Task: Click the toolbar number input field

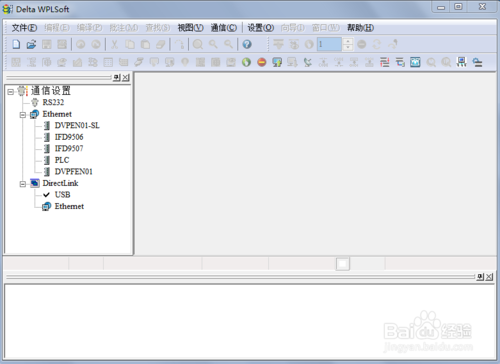Action: [329, 44]
